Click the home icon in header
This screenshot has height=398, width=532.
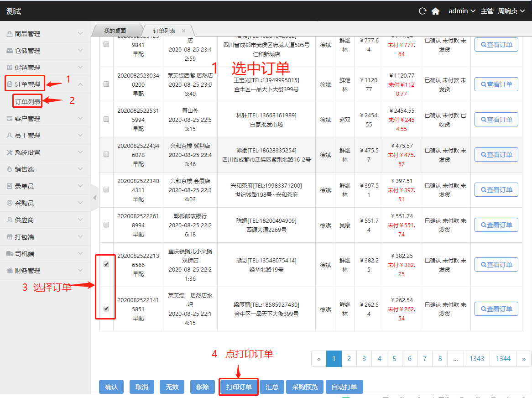435,11
